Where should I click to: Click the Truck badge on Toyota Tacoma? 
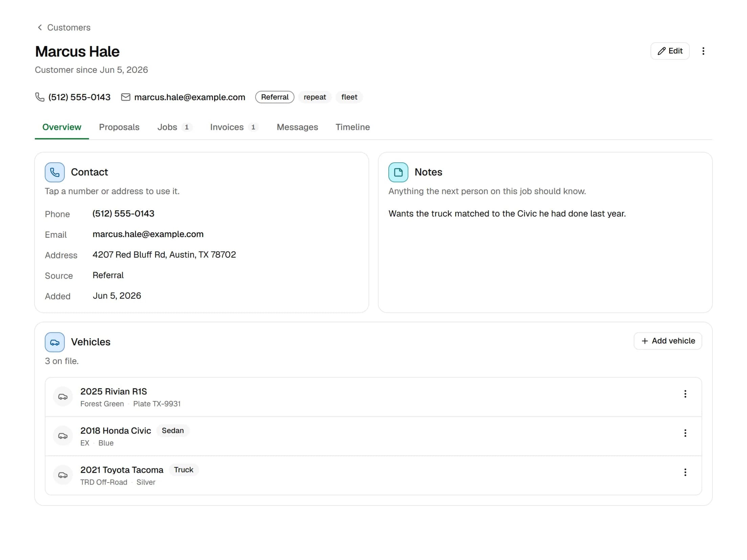tap(184, 470)
